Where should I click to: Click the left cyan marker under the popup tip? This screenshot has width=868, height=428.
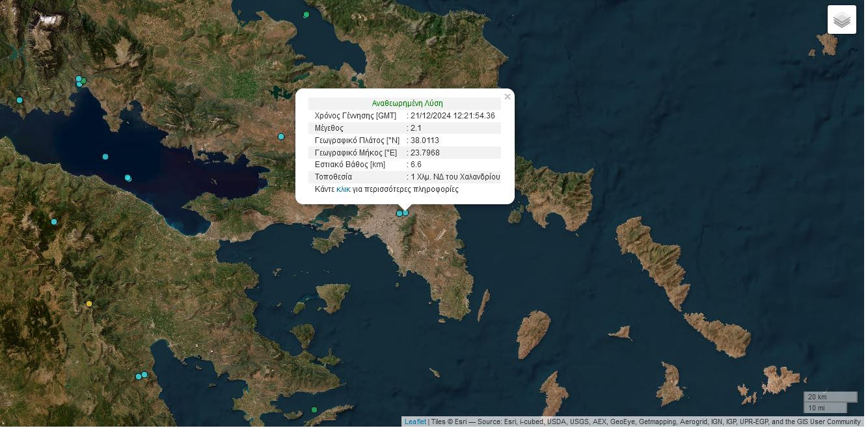point(400,213)
